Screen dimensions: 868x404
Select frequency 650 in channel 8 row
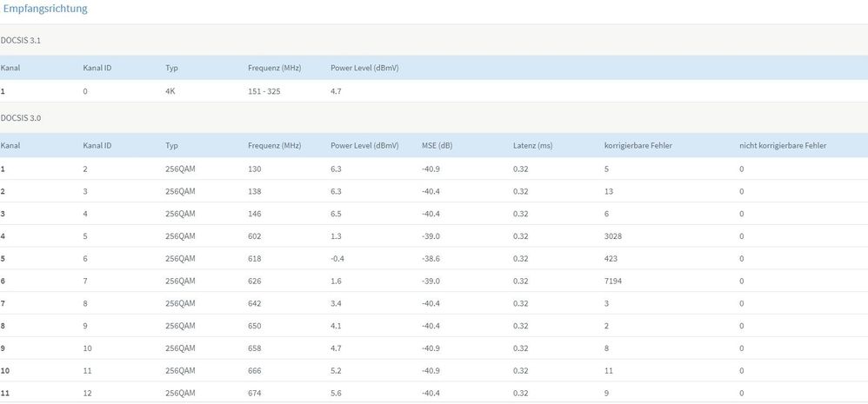click(255, 326)
